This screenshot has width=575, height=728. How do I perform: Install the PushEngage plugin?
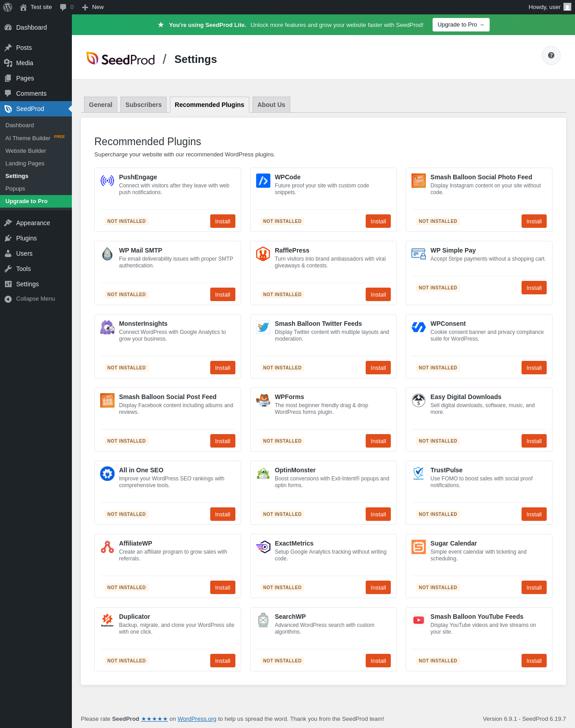(x=222, y=221)
